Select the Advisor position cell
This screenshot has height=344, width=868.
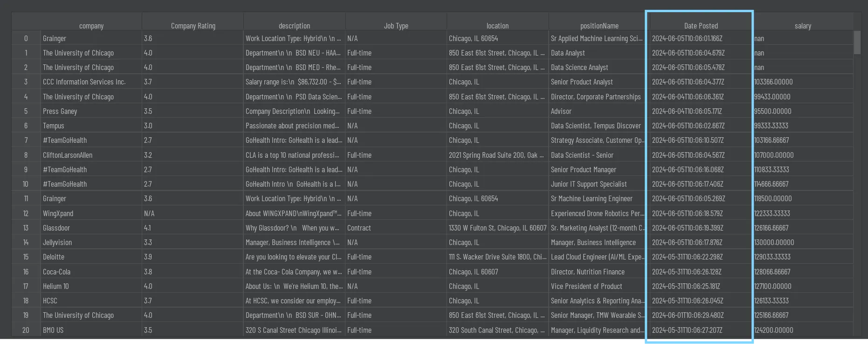[x=599, y=111]
